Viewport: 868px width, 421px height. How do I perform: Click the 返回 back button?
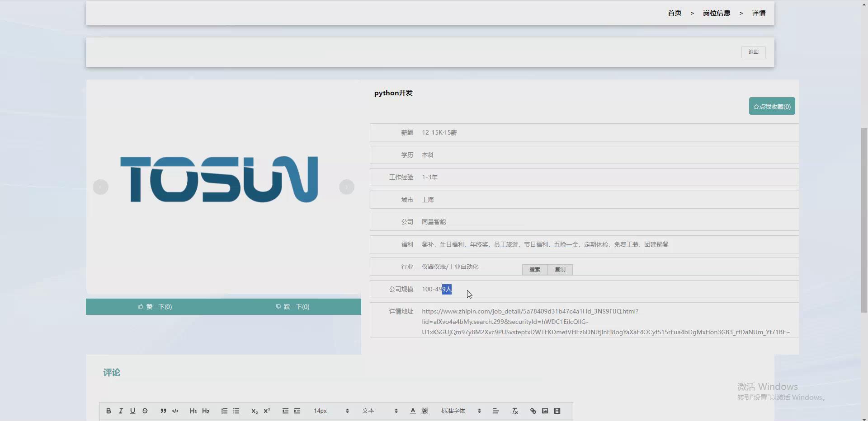[x=753, y=52]
